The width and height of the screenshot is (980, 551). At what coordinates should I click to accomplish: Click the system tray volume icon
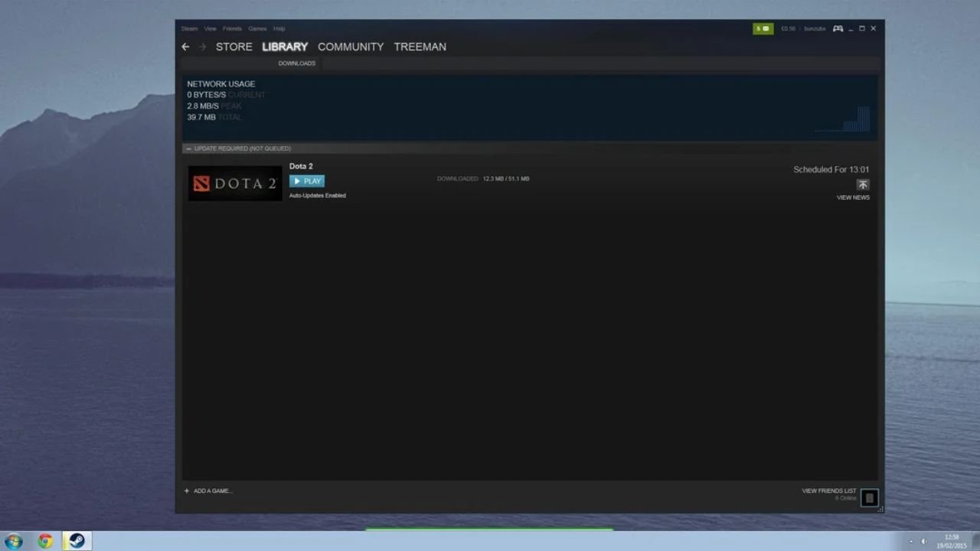(x=923, y=541)
